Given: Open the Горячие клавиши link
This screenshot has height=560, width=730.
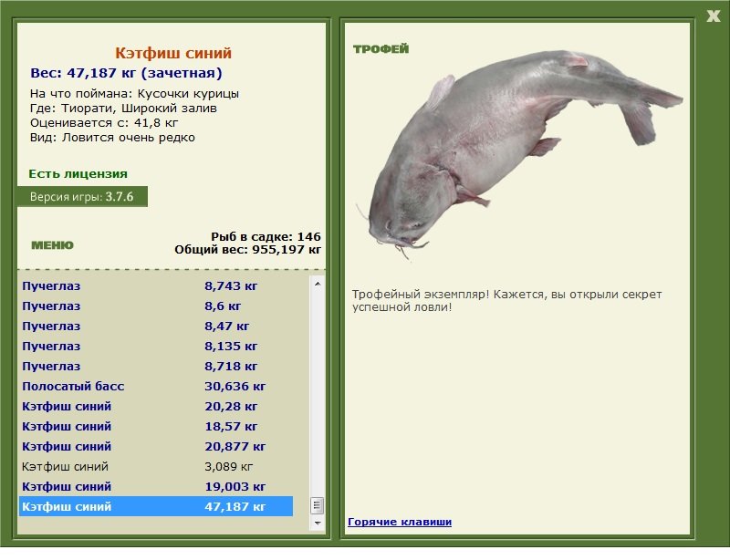Looking at the screenshot, I should pyautogui.click(x=399, y=522).
